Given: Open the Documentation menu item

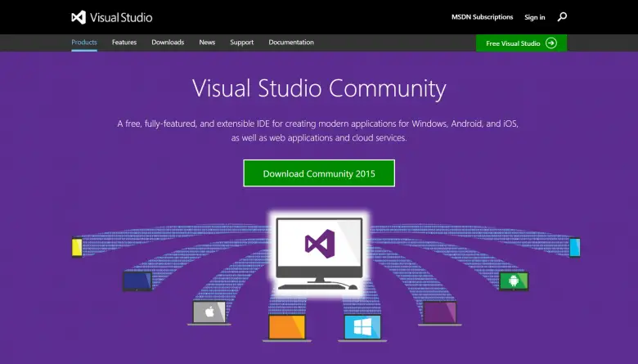Looking at the screenshot, I should (x=291, y=43).
